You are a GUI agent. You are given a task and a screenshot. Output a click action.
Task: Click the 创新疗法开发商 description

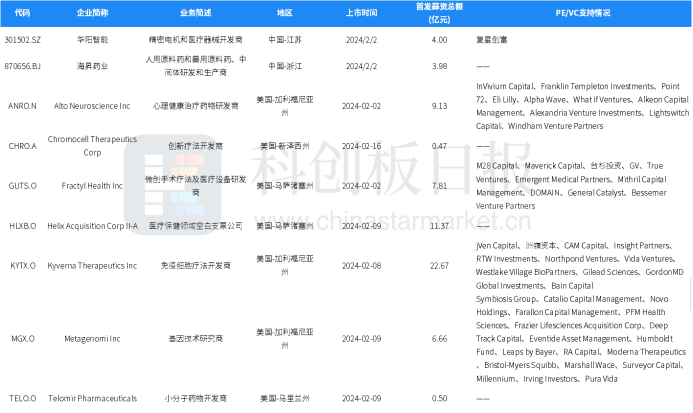pyautogui.click(x=196, y=146)
